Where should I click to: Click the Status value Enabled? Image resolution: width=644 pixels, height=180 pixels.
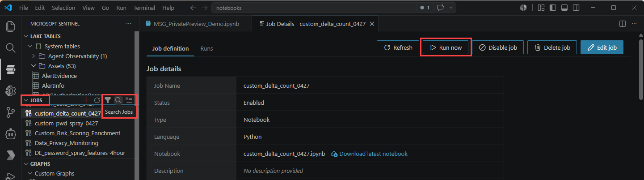coord(254,103)
